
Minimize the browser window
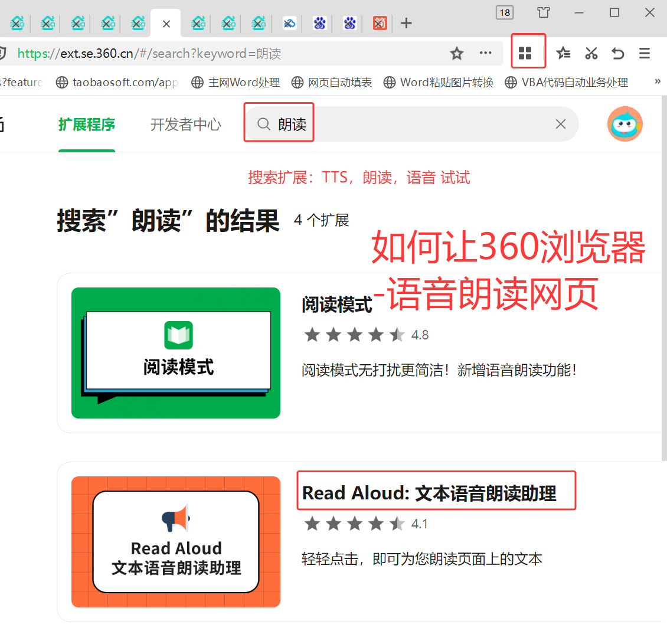(578, 13)
